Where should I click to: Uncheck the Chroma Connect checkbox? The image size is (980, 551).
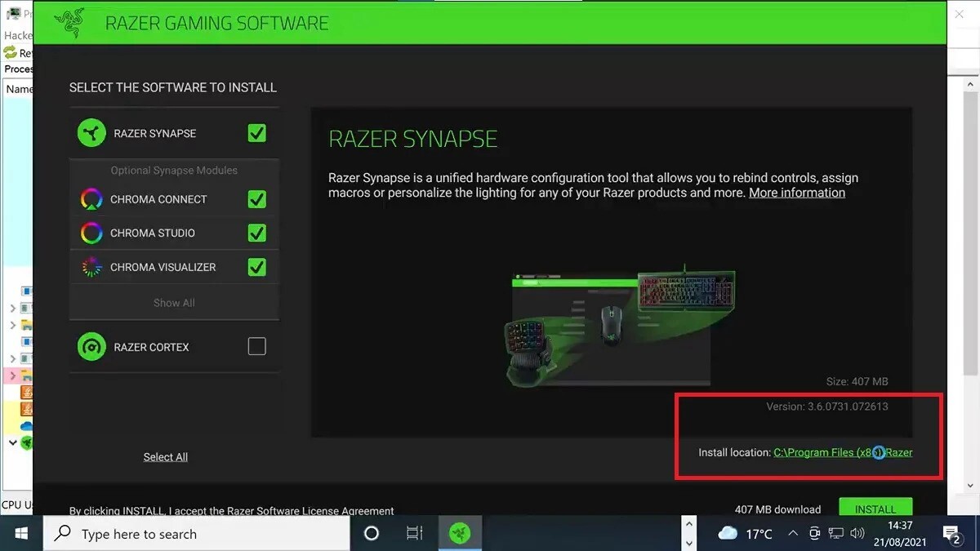(x=256, y=199)
